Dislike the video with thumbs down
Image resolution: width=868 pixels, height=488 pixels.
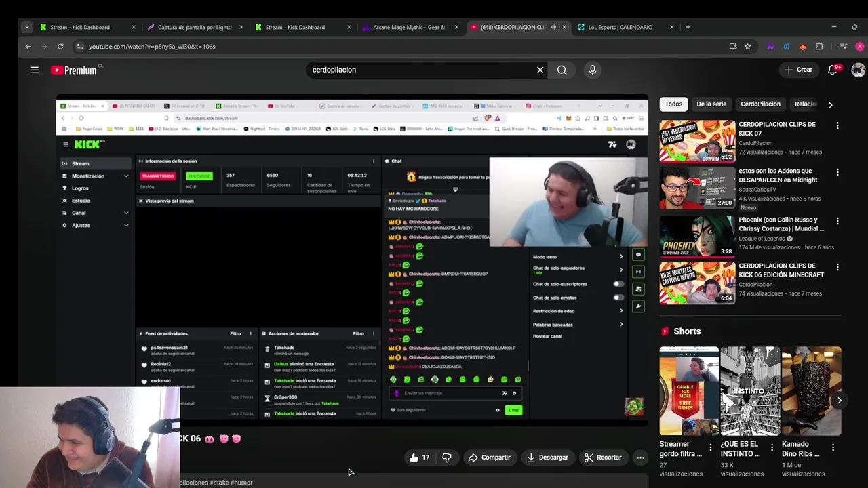point(446,457)
